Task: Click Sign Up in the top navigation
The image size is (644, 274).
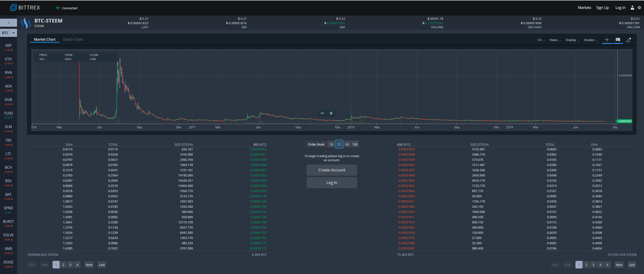Action: (602, 8)
